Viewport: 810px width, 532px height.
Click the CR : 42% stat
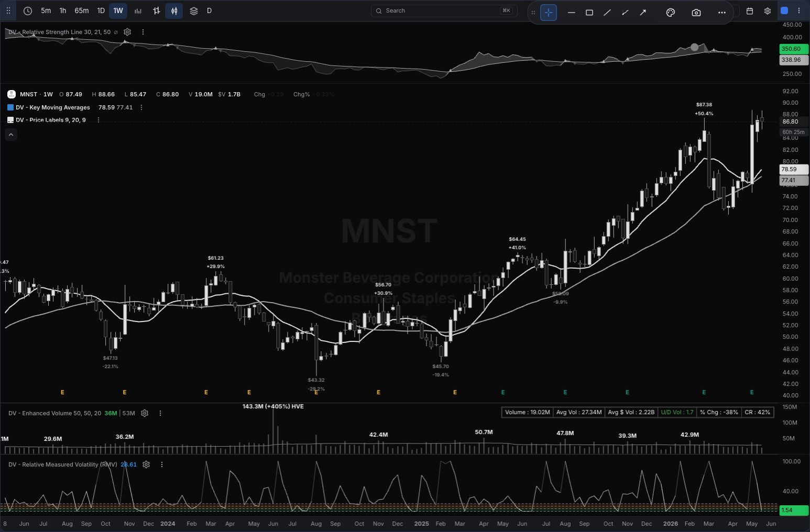tap(758, 412)
